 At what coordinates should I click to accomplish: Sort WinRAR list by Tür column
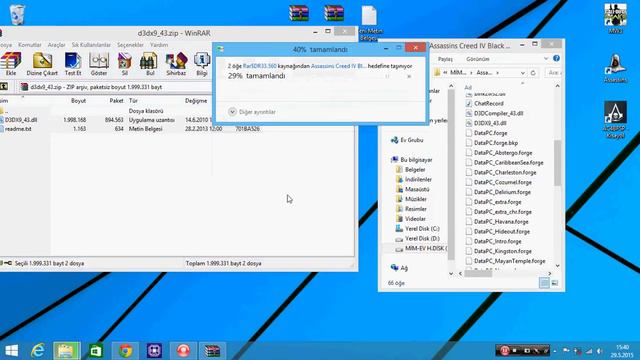point(133,100)
